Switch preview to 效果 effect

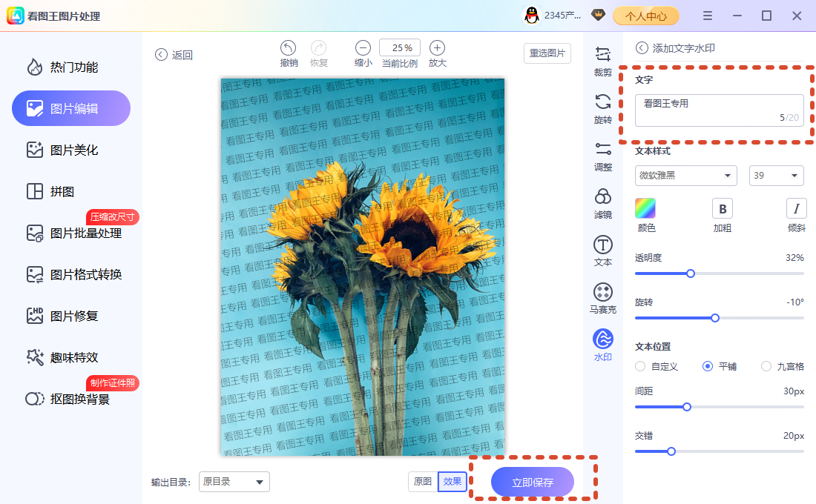click(x=453, y=482)
